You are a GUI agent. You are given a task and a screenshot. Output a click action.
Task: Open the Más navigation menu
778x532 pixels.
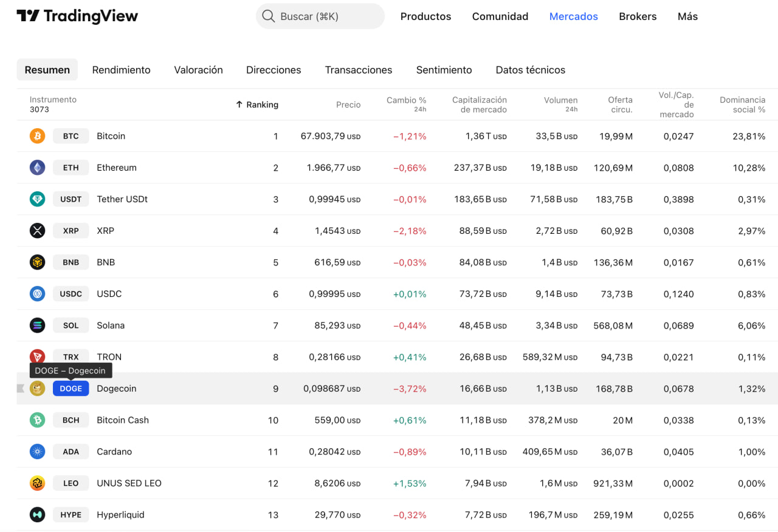click(x=687, y=16)
